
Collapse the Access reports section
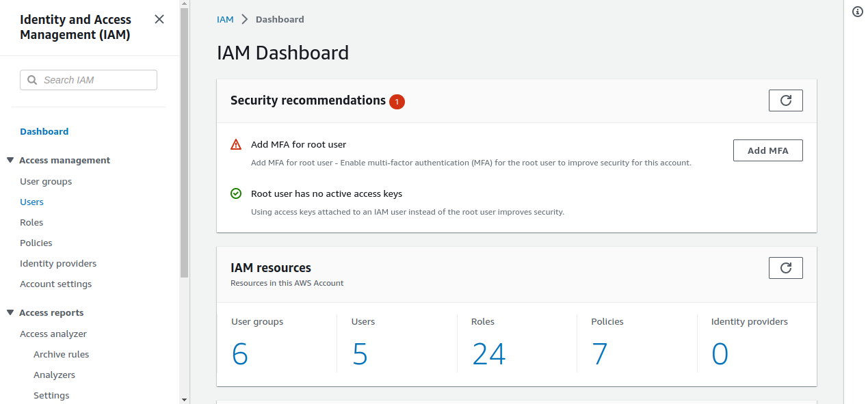(10, 312)
